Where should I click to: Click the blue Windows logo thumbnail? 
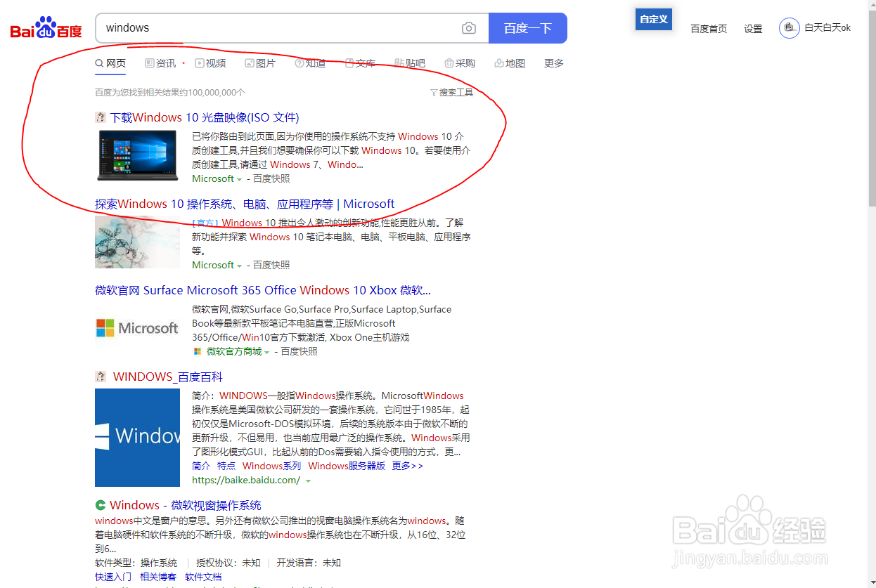137,438
